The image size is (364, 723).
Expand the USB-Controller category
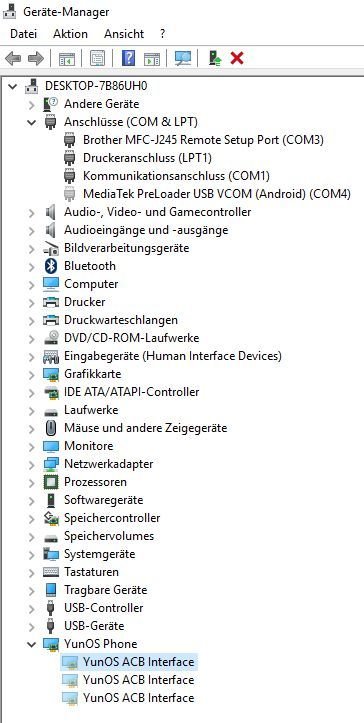31,608
